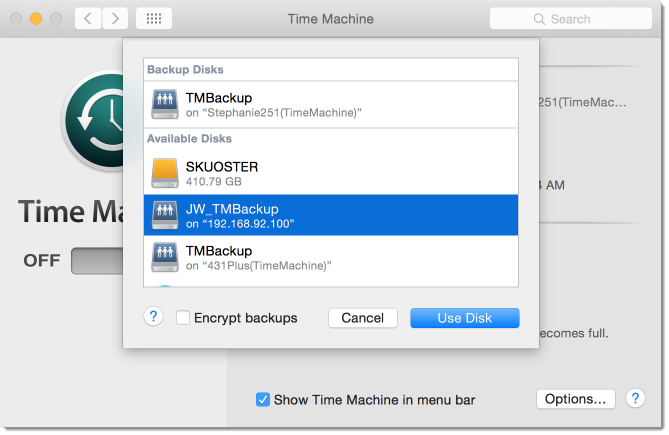
Task: Click the back navigation arrow
Action: pos(88,19)
